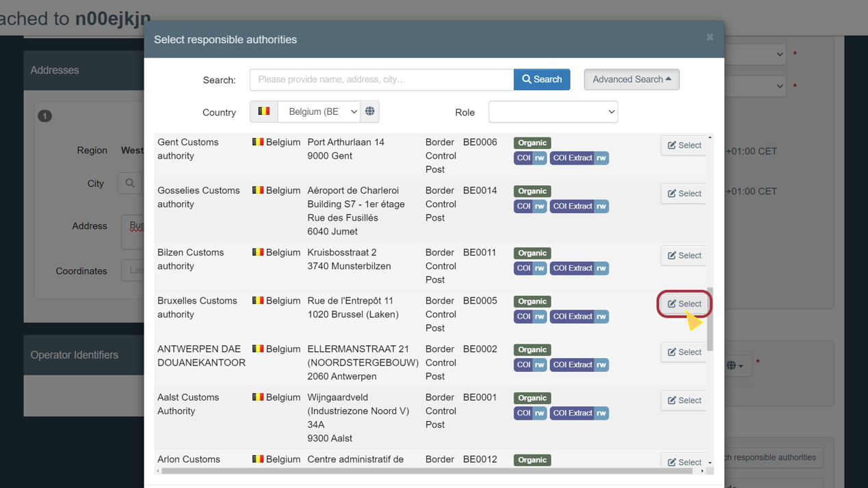
Task: Click Organic badge in Gosselies row
Action: [x=532, y=191]
